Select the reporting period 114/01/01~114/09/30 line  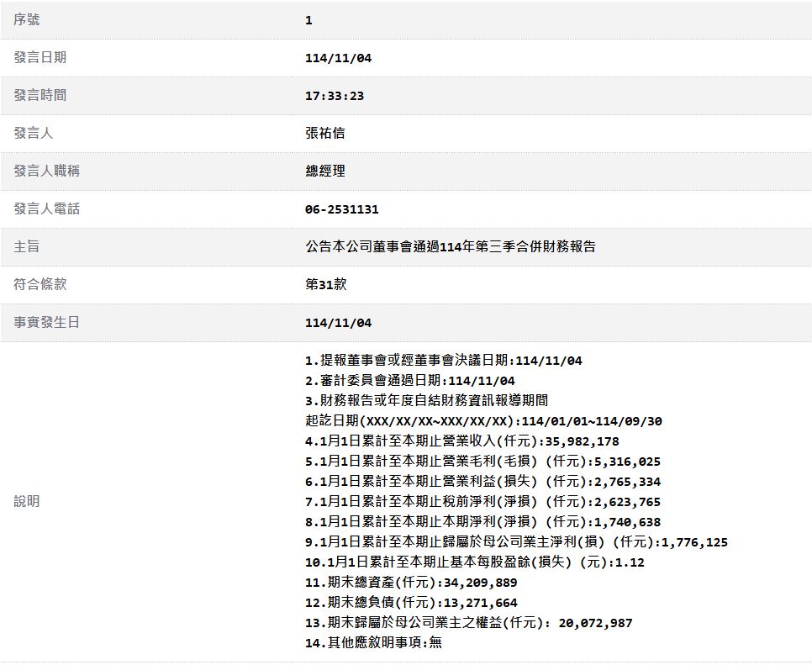pyautogui.click(x=483, y=421)
